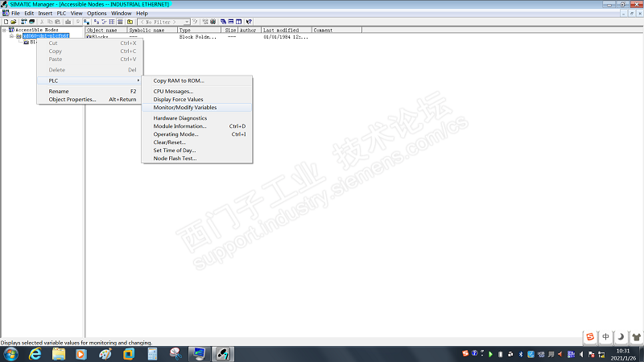Open Internet Explorer from the taskbar
This screenshot has height=362, width=644.
click(x=35, y=354)
